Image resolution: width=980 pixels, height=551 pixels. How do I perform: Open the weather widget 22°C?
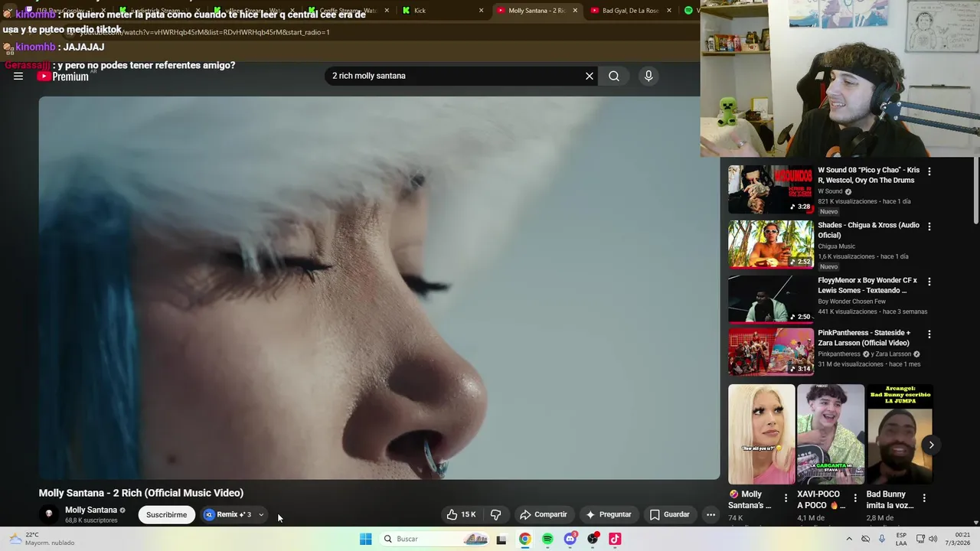click(41, 539)
